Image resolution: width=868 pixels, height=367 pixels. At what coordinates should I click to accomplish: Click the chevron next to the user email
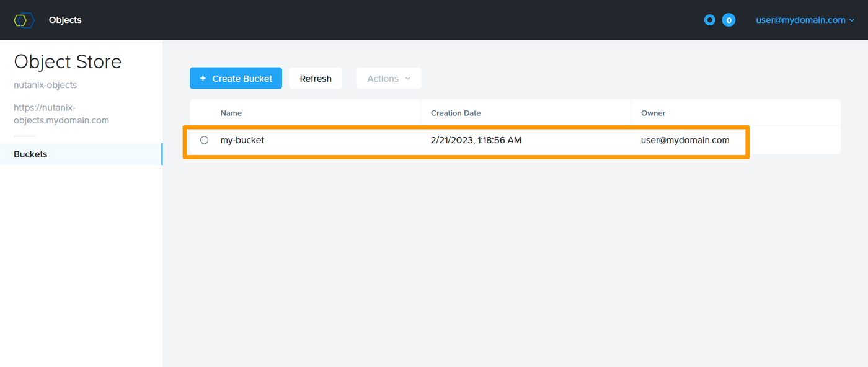tap(852, 20)
